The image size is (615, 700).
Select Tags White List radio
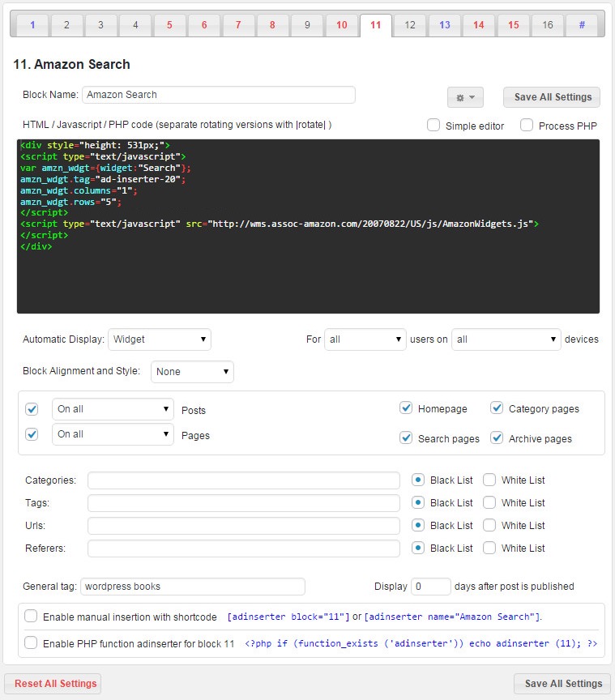coord(489,502)
